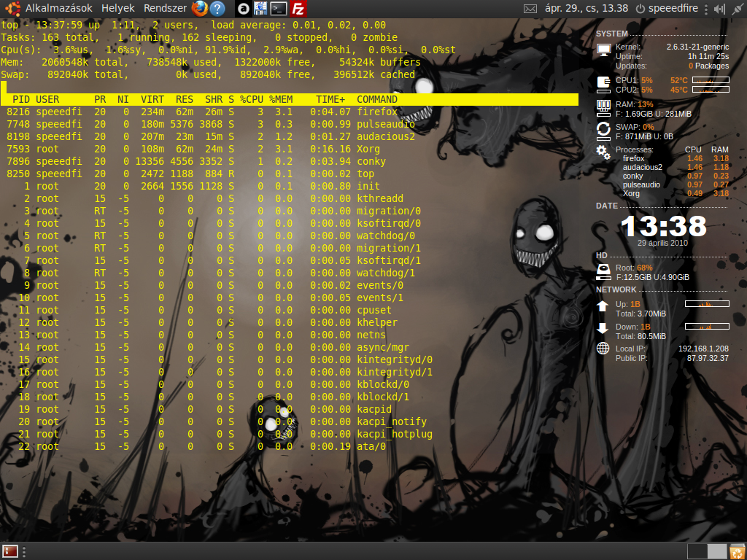
Task: Click the large 13:38 conky clock
Action: point(664,227)
